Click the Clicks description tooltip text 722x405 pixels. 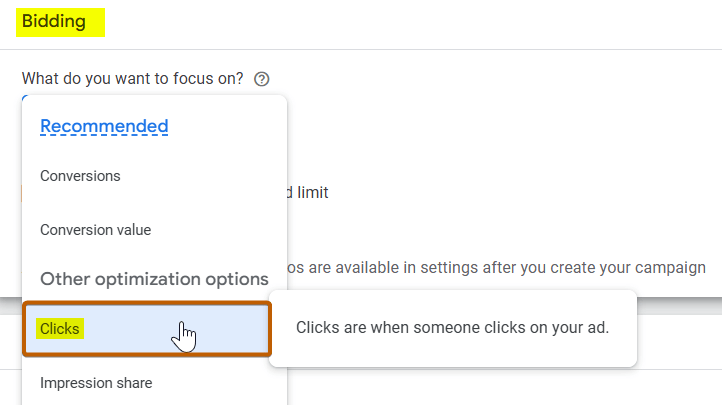452,328
